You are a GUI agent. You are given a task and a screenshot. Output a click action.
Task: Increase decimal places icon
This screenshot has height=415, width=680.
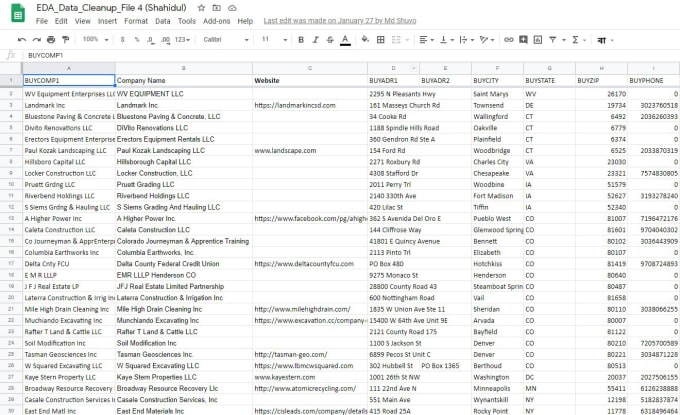click(165, 39)
